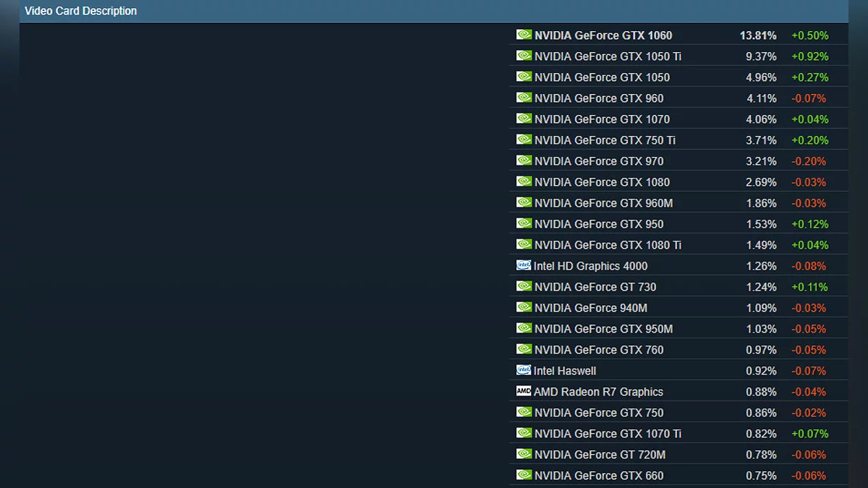Select the NVIDIA GeForce GTX 750 Ti entry
This screenshot has width=868, height=488.
tap(605, 140)
